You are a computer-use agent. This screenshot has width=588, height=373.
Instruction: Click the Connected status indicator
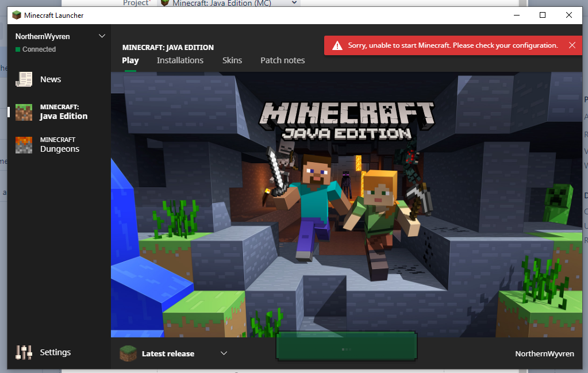coord(36,49)
